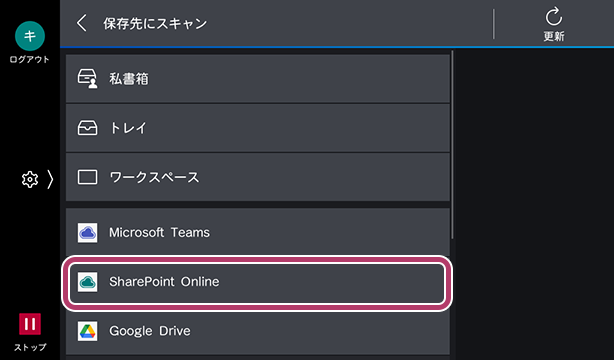The height and width of the screenshot is (360, 614).
Task: Click the ログアウト logout label
Action: pyautogui.click(x=30, y=60)
